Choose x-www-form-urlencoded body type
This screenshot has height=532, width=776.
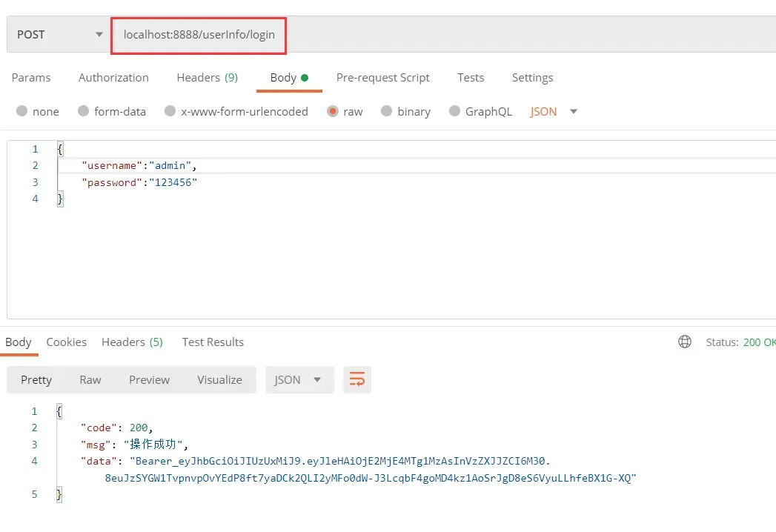[236, 111]
